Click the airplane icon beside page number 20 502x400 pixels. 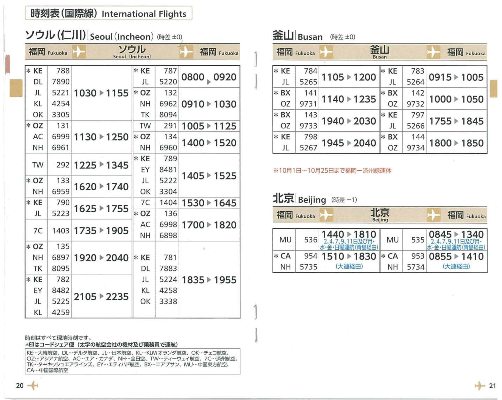[33, 385]
